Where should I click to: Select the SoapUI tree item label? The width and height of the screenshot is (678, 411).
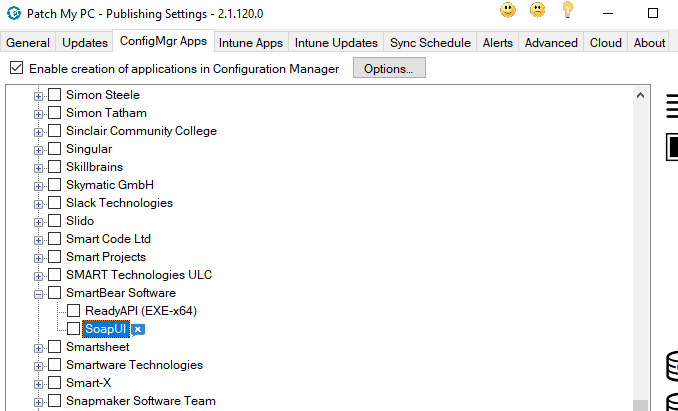tap(106, 329)
